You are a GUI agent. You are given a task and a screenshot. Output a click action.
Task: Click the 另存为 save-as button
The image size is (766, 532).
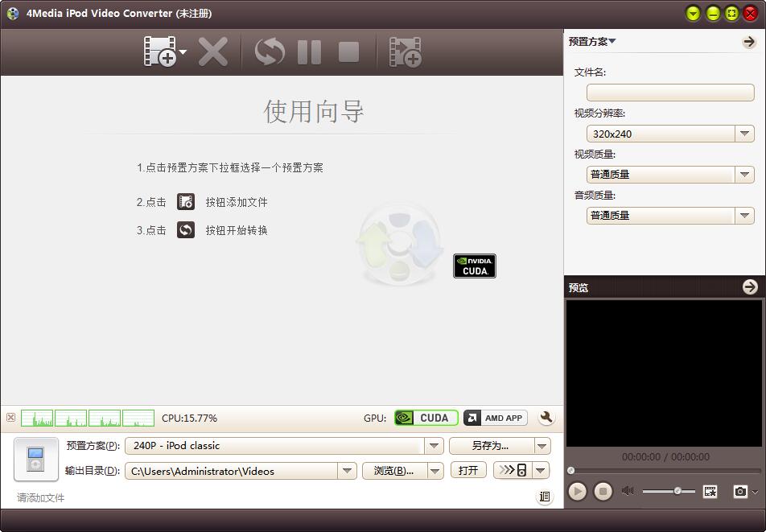tap(489, 445)
